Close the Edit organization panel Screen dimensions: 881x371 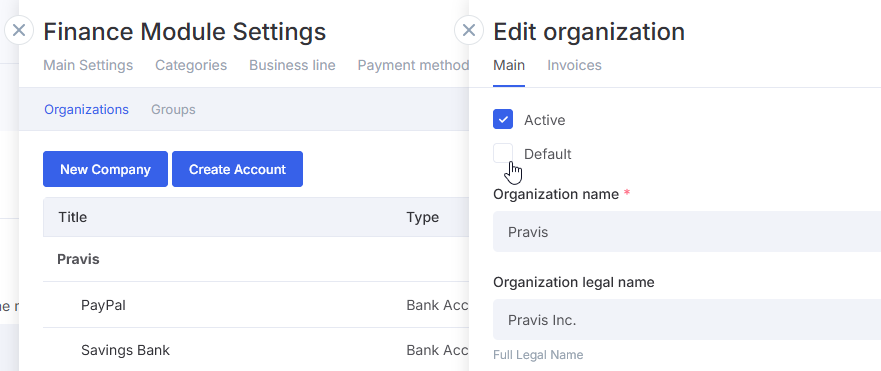469,30
